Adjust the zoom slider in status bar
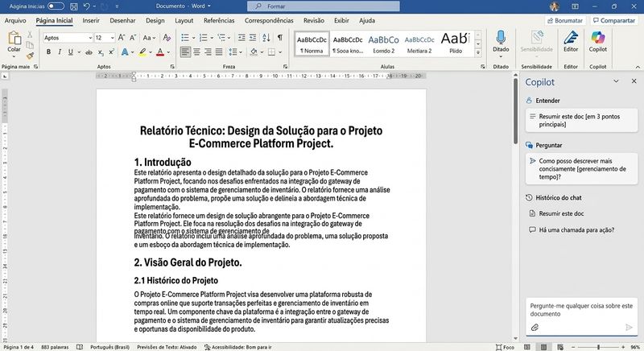Screen dimensions: 644x351 click(598, 347)
